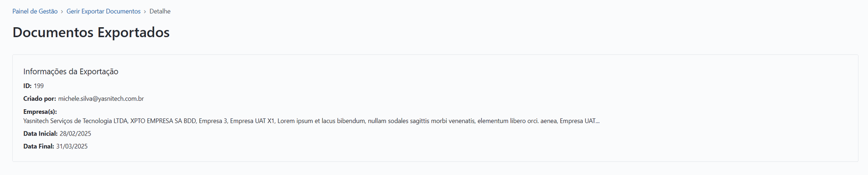Click the first breadcrumb separator chevron

point(62,11)
